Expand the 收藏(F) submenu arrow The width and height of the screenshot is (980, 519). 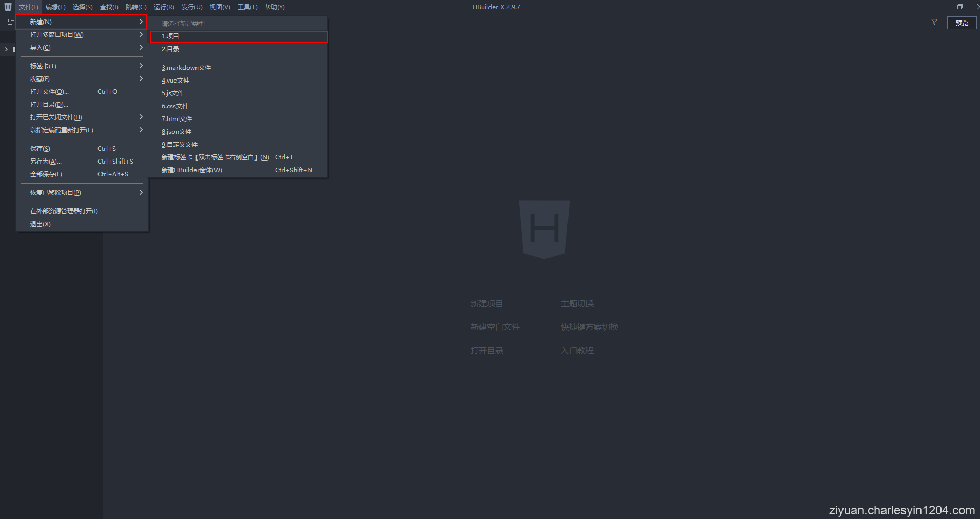click(x=141, y=78)
